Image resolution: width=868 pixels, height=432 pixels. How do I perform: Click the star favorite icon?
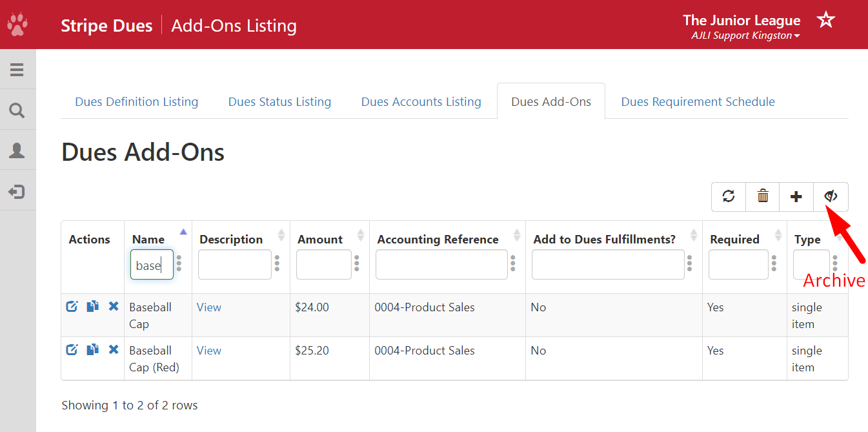[x=826, y=20]
